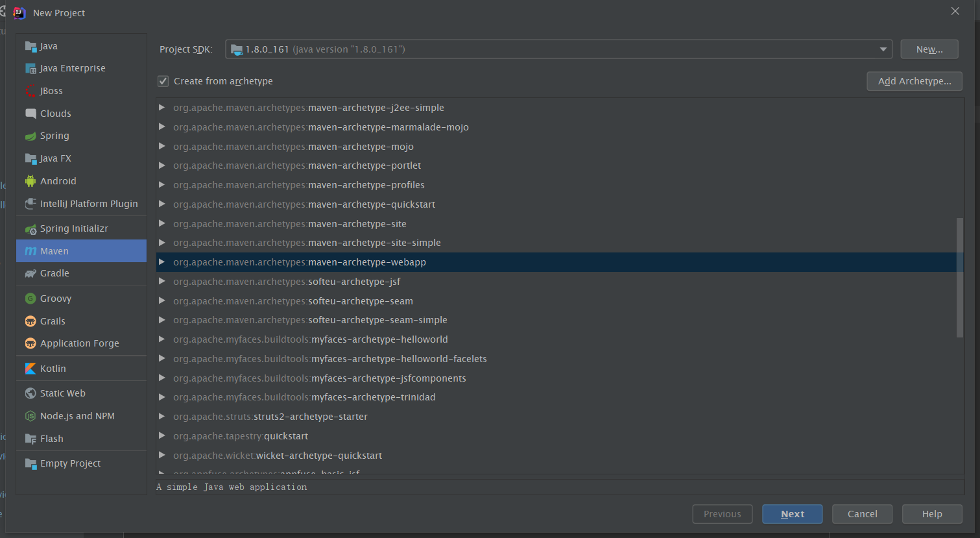The width and height of the screenshot is (980, 538).
Task: Expand wicket-archetype-quickstart node
Action: tap(162, 456)
